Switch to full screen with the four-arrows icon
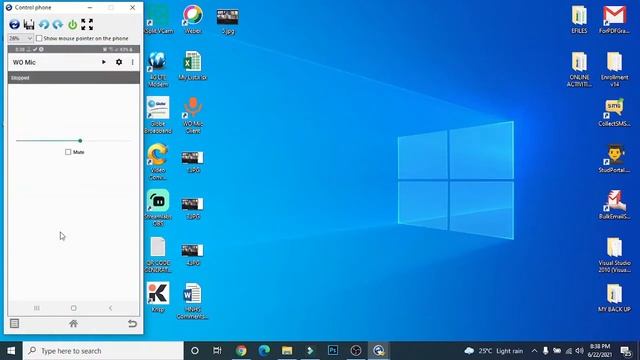 tap(87, 24)
